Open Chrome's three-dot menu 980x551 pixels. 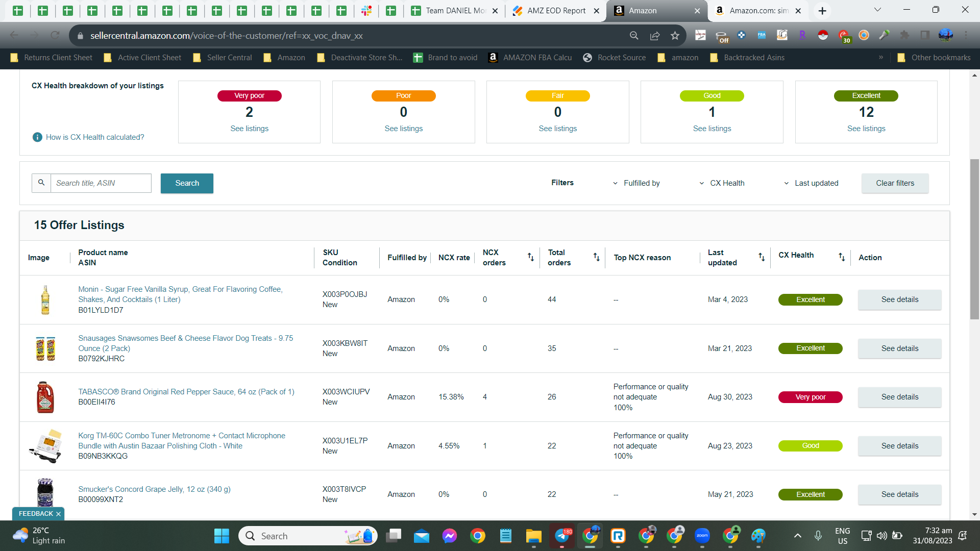click(966, 35)
